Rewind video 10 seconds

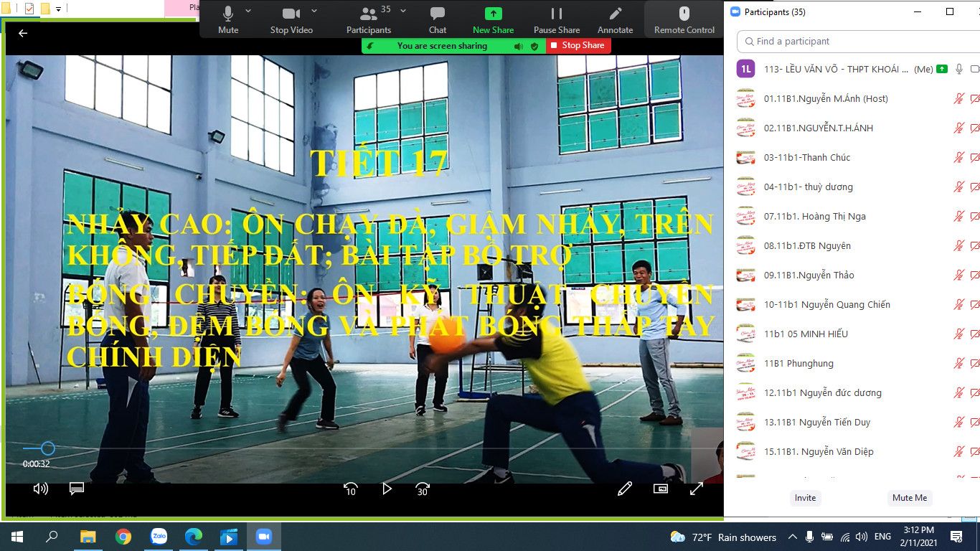[x=350, y=489]
